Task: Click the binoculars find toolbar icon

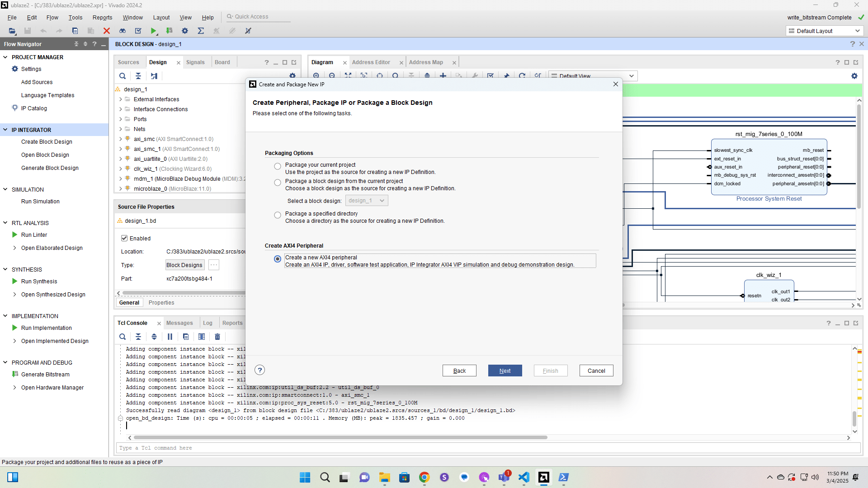Action: coord(123,31)
